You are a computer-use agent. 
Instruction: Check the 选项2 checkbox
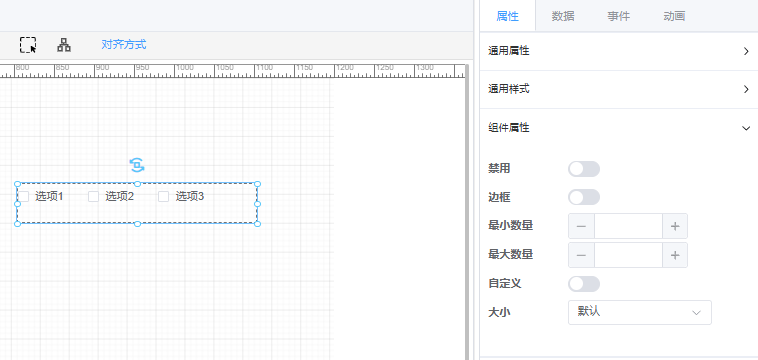[x=93, y=197]
